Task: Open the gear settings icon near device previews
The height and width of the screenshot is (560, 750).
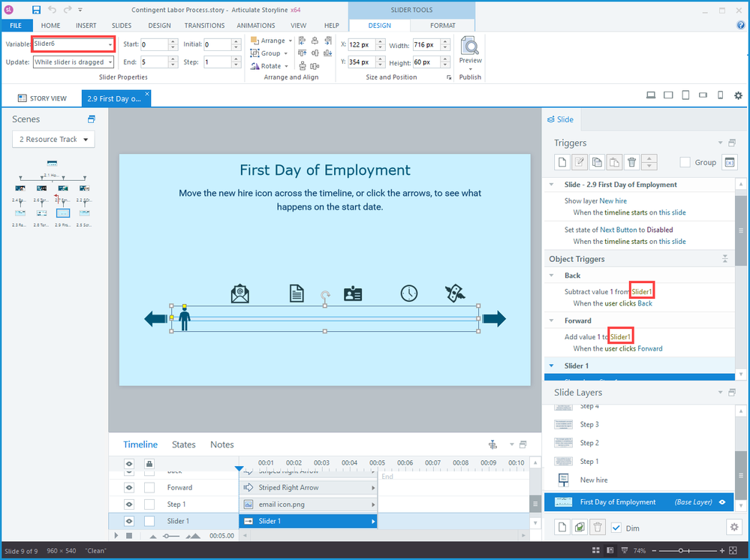Action: pyautogui.click(x=738, y=96)
